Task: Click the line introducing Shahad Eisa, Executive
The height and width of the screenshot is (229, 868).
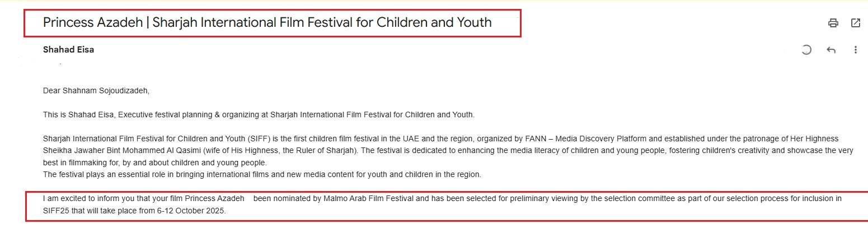Action: [x=259, y=115]
